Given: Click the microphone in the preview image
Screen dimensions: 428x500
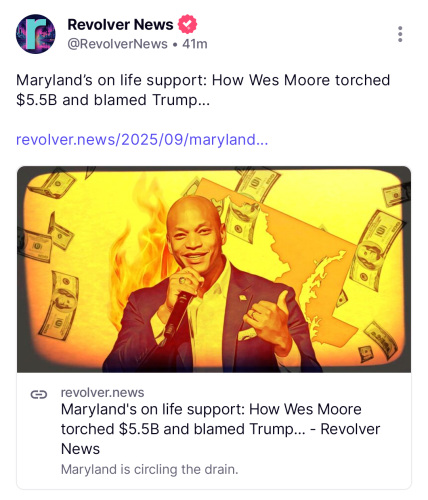Looking at the screenshot, I should [x=177, y=313].
